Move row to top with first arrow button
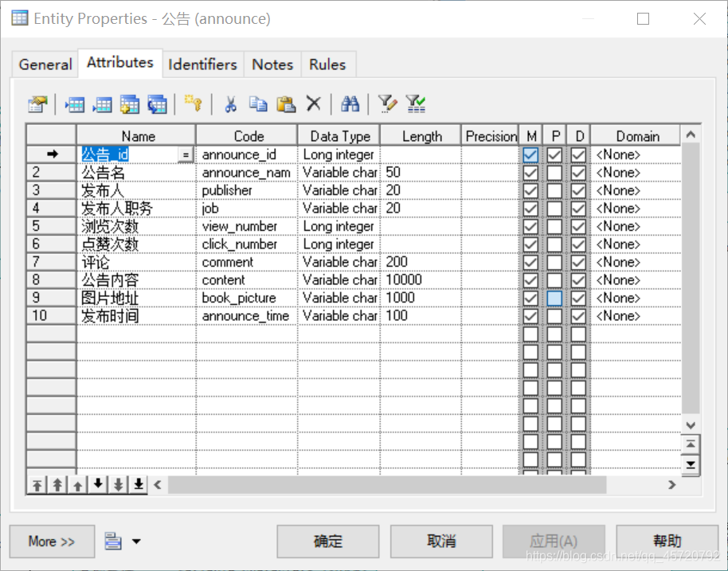This screenshot has height=571, width=728. [x=37, y=485]
